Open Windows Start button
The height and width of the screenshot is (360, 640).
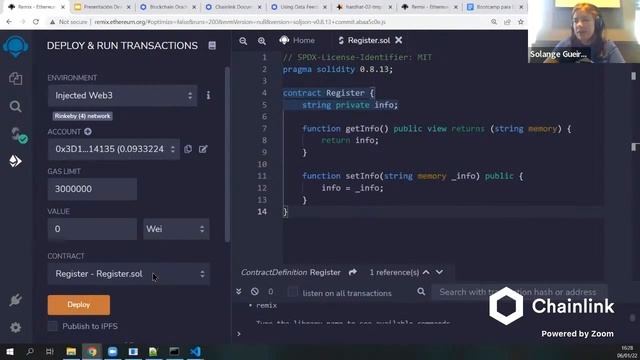(x=9, y=351)
